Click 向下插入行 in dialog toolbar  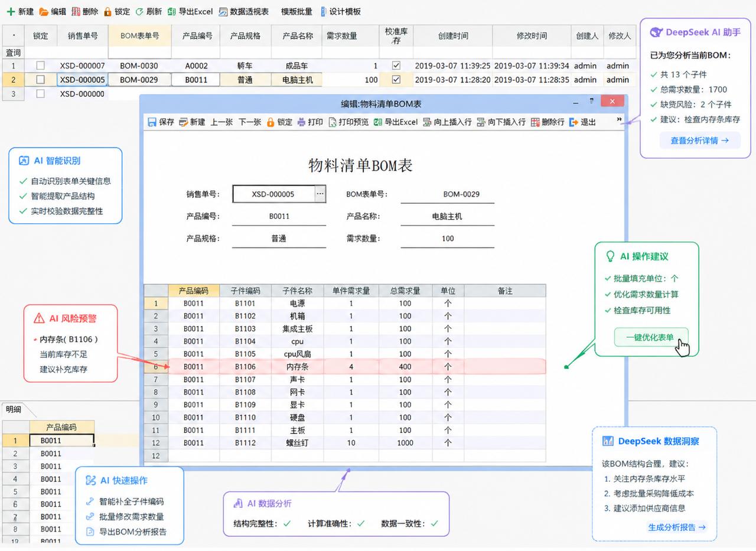pyautogui.click(x=501, y=122)
